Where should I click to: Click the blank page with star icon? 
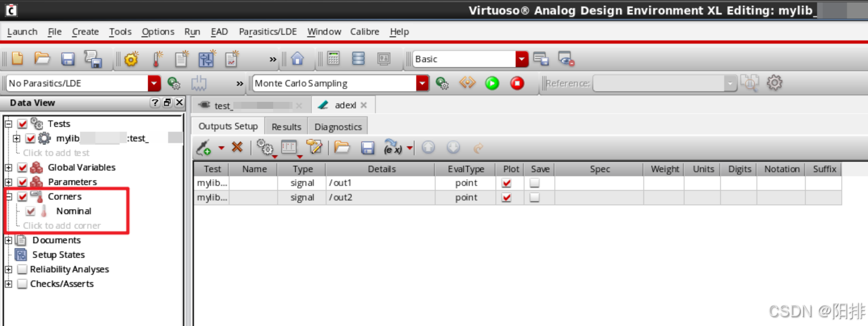click(182, 59)
